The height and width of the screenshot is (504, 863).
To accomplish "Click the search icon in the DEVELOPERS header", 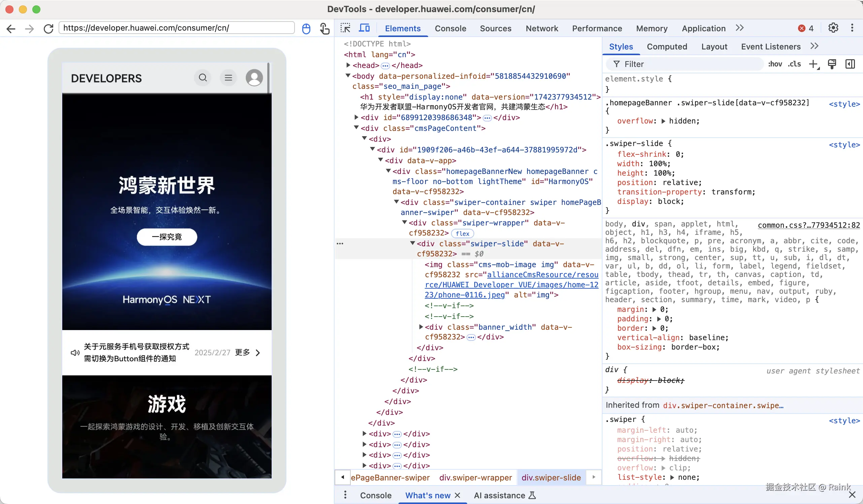I will point(203,78).
